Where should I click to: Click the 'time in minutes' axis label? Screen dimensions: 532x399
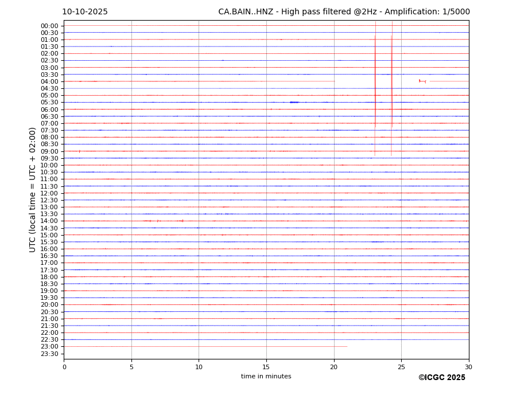coord(266,377)
